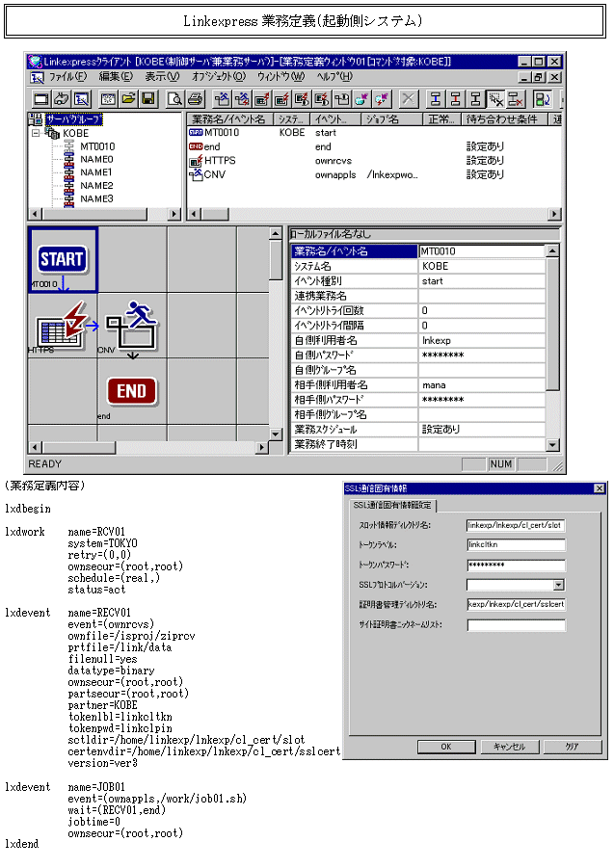Open the 表示(V) menu

162,76
